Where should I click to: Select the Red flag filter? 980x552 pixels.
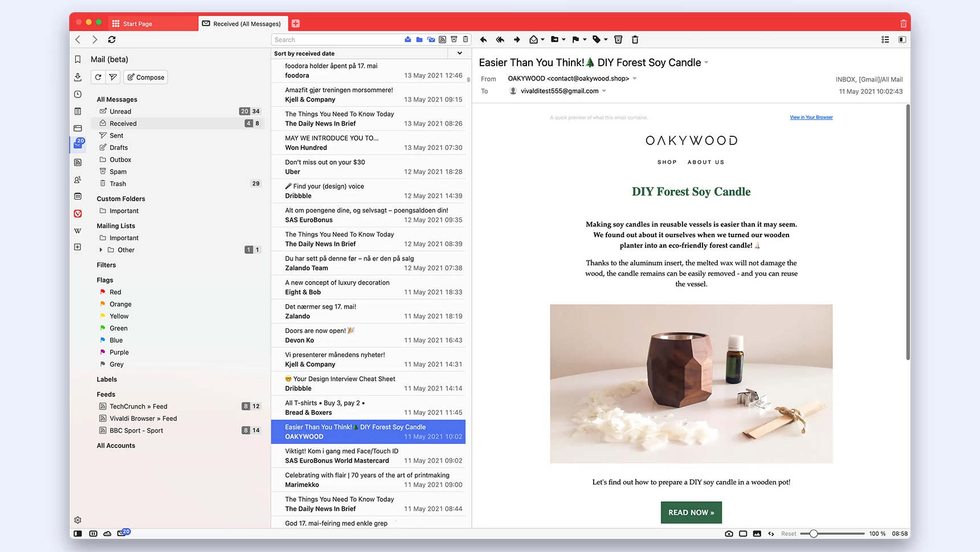click(178, 292)
